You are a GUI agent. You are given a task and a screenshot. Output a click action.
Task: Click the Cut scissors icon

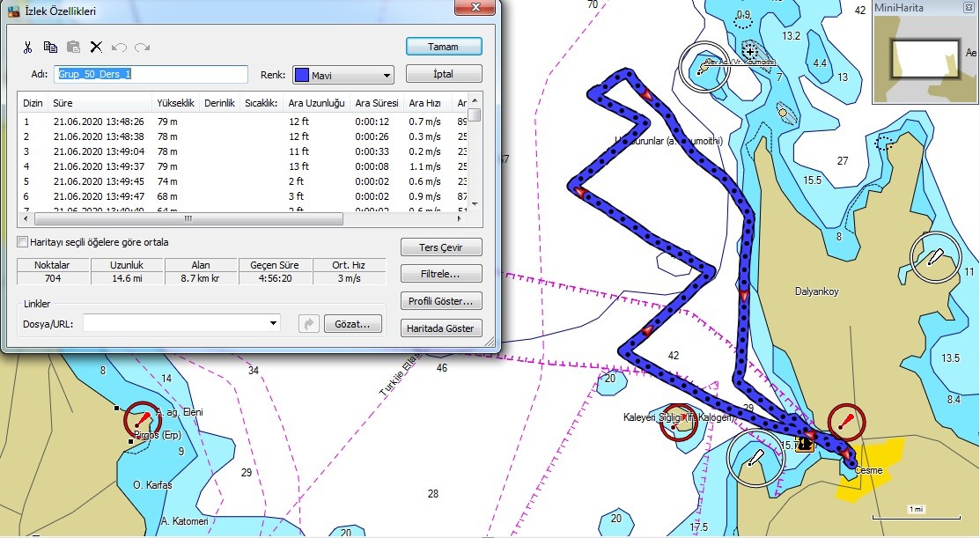click(x=27, y=47)
